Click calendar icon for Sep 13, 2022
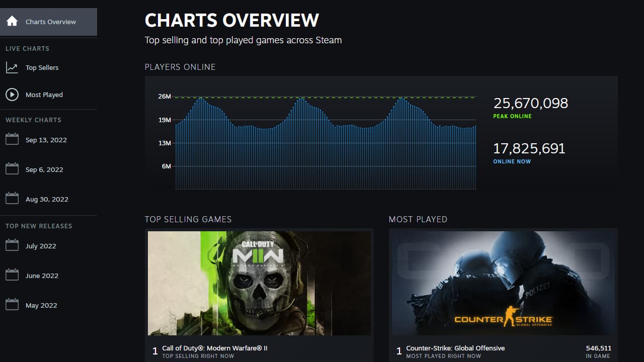Screen dimensions: 644x362 click(12, 139)
